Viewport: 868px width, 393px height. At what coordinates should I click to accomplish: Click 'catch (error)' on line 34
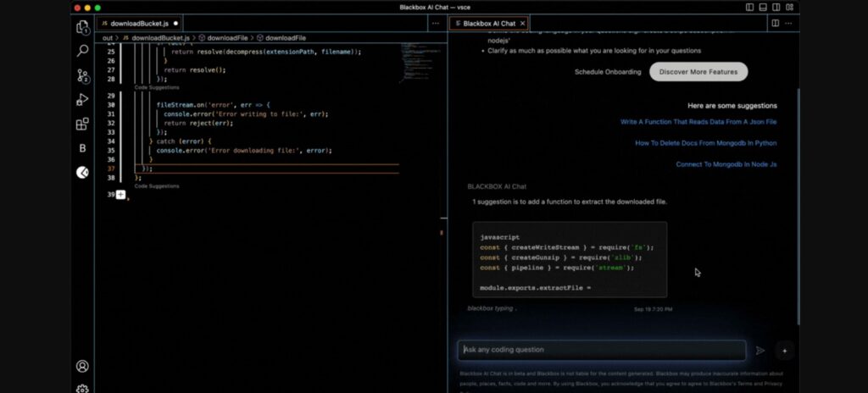pos(180,141)
